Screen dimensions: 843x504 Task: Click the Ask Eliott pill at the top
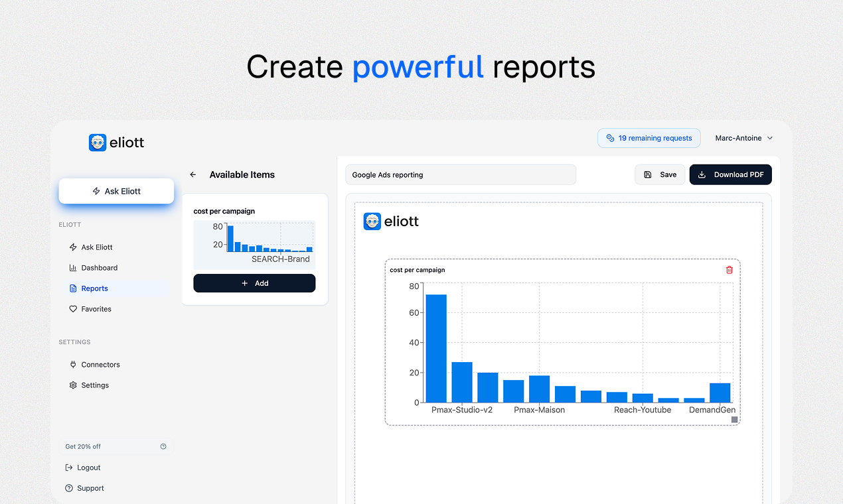coord(116,190)
